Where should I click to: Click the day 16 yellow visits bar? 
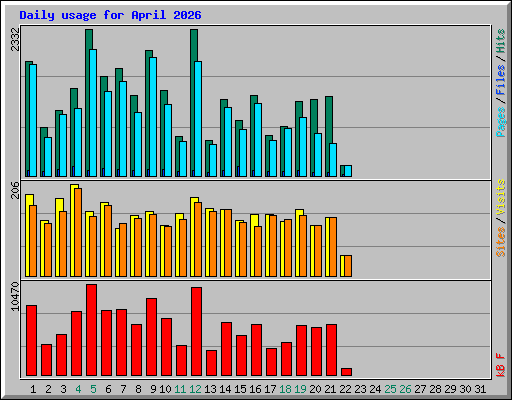253,245
